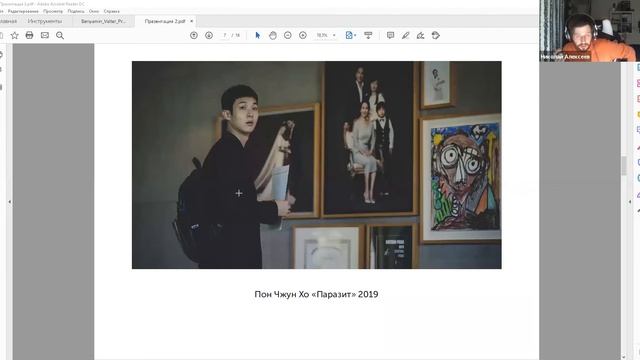Activate the selection arrow tool
The image size is (640, 360).
(x=258, y=36)
